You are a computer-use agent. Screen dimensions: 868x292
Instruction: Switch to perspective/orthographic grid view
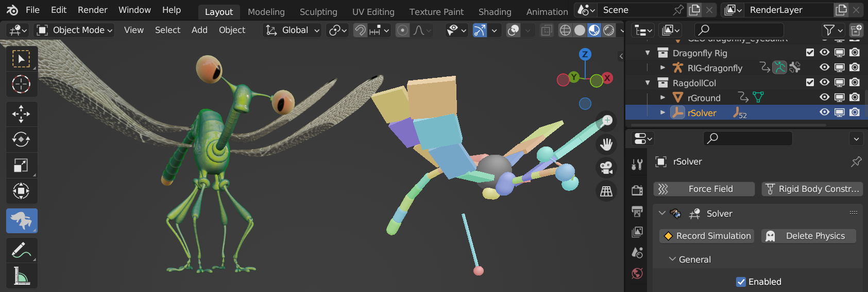point(606,191)
